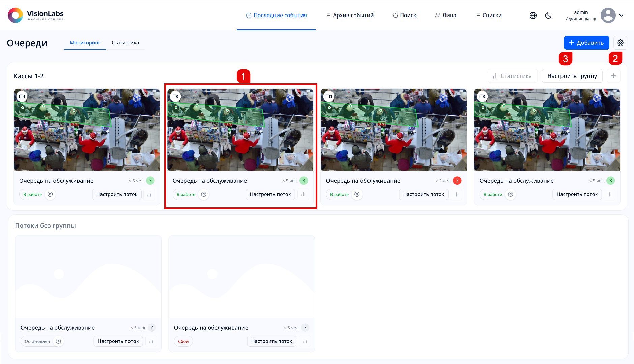The image size is (634, 364).
Task: Stop the first queue stream
Action: coord(50,194)
